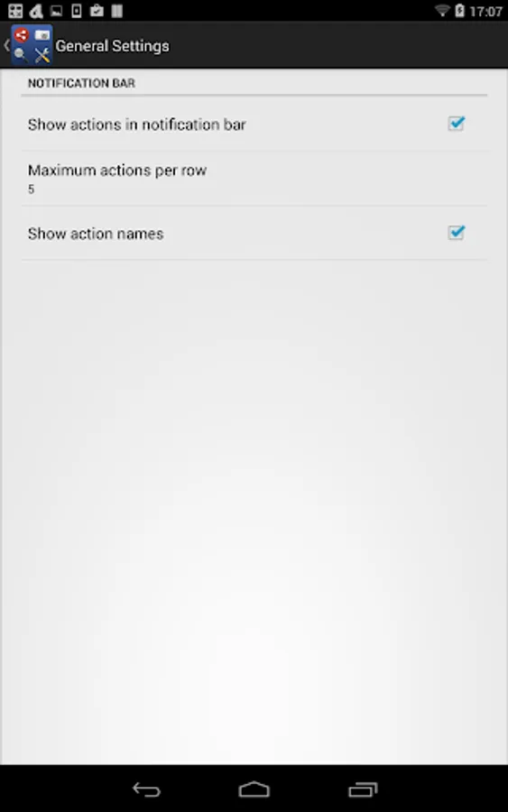Viewport: 508px width, 812px height.
Task: Tap the WiFi signal icon
Action: [x=442, y=10]
